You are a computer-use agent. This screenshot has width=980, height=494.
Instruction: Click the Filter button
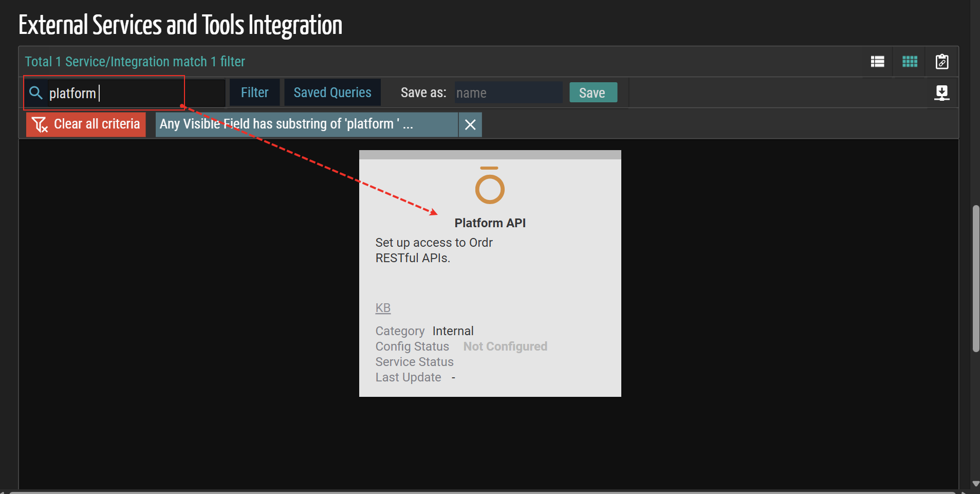[x=254, y=93]
